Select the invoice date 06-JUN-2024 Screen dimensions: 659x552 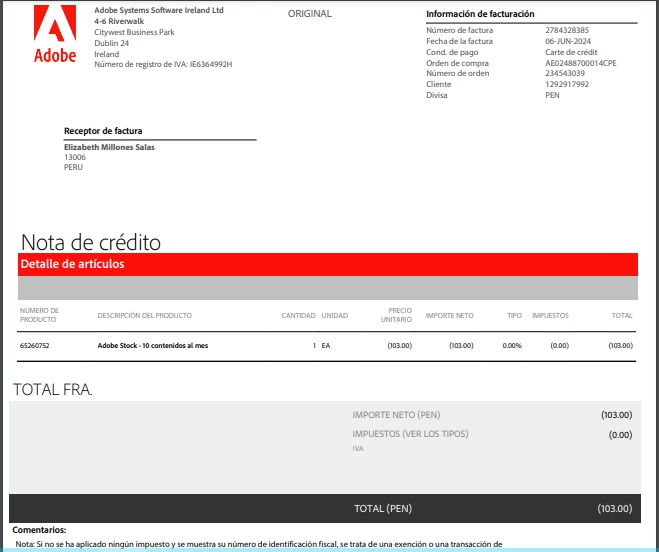[568, 41]
